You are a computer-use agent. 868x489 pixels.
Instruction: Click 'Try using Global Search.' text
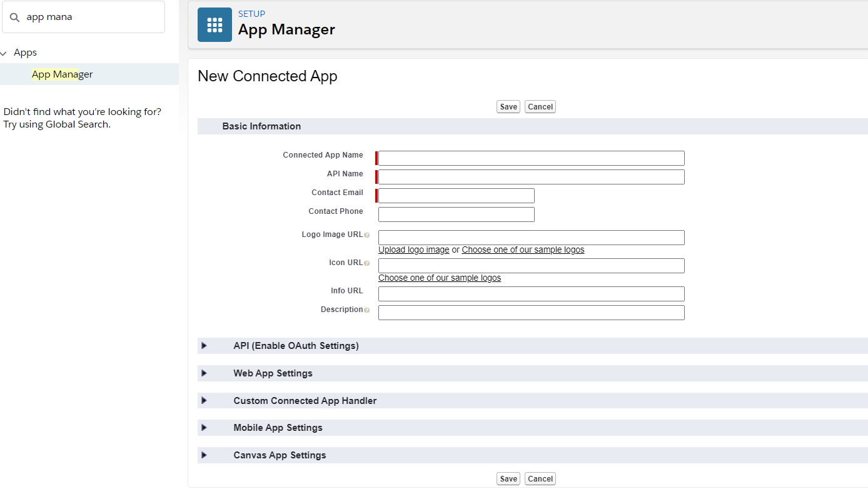57,124
